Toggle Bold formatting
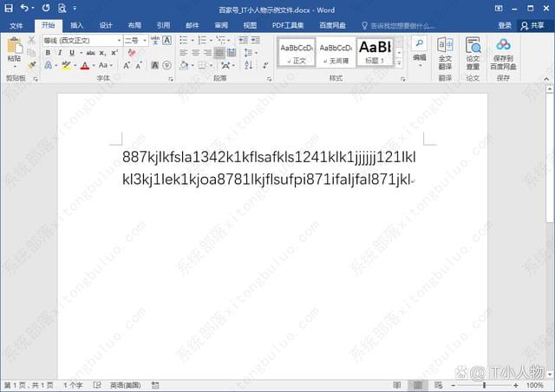The image size is (555, 392). 48,53
